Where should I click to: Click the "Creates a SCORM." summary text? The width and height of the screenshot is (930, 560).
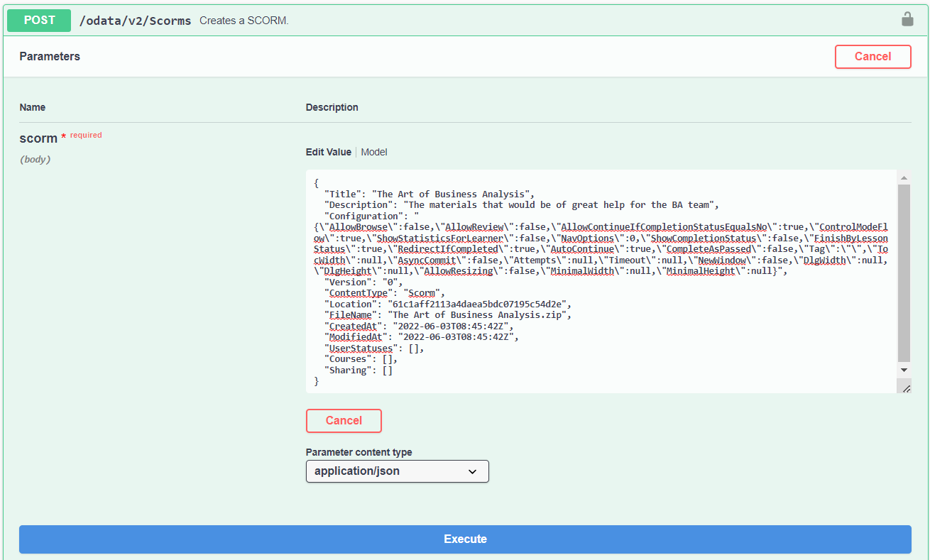pos(244,21)
